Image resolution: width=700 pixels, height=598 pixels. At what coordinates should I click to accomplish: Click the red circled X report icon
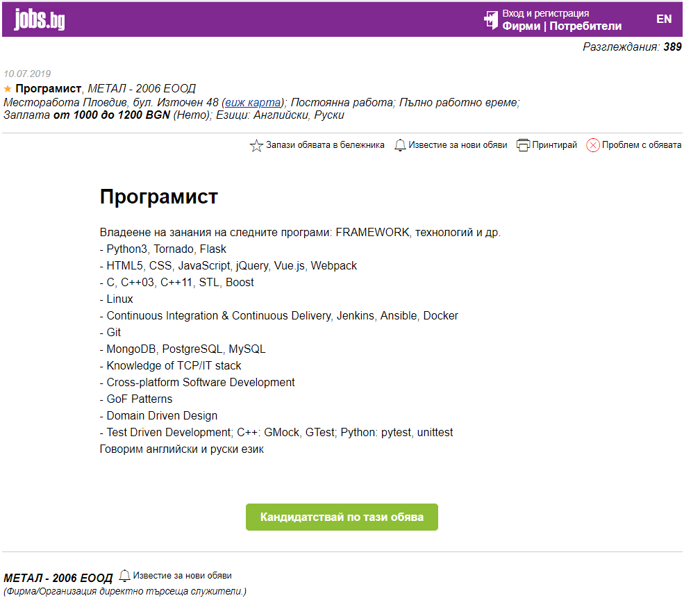[x=592, y=145]
